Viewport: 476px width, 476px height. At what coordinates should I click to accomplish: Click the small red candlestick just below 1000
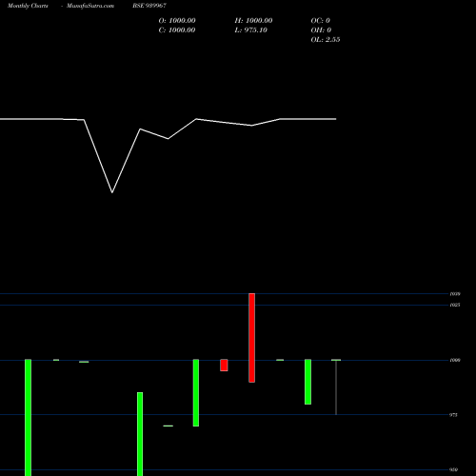(224, 365)
